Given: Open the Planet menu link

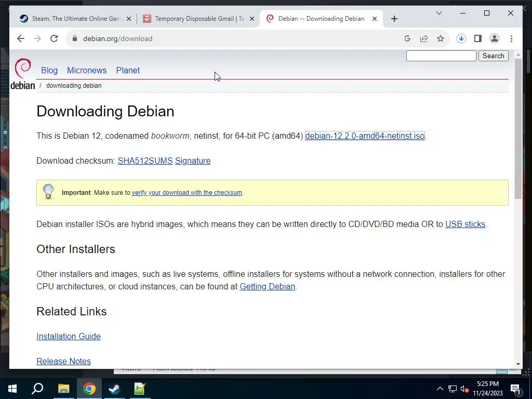Looking at the screenshot, I should click(x=128, y=70).
